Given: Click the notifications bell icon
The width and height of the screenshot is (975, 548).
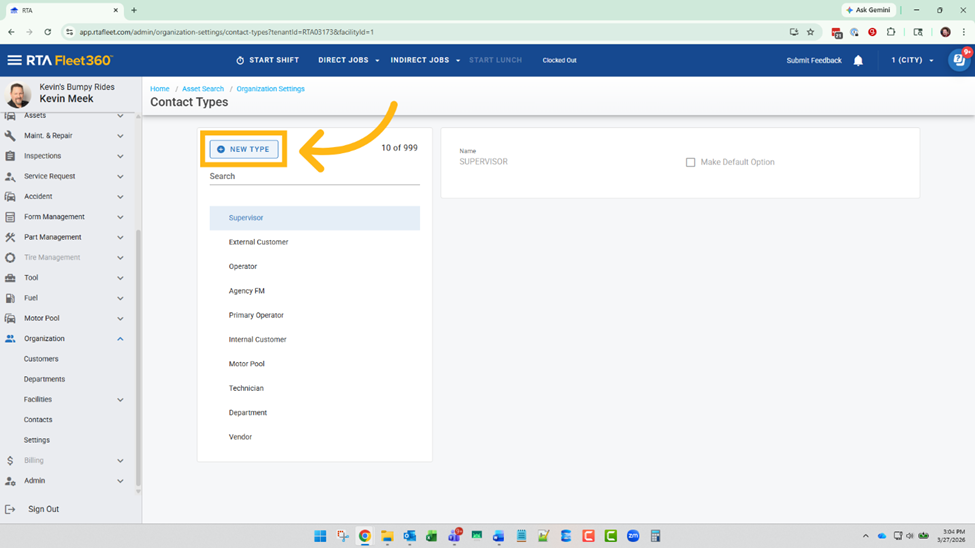Looking at the screenshot, I should [858, 60].
